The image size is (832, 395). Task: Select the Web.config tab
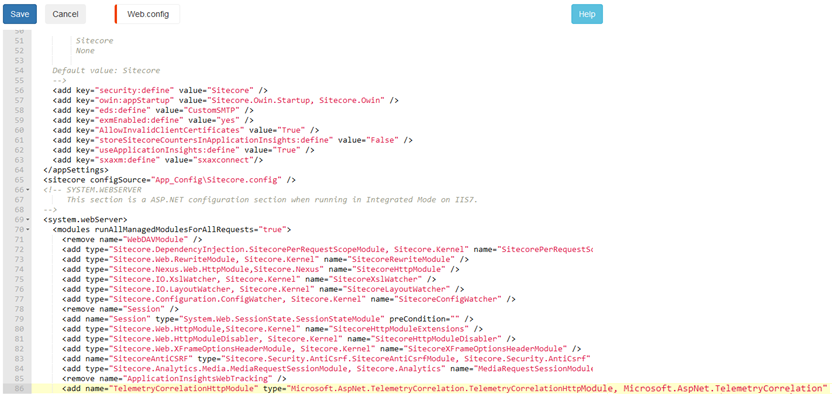pos(148,14)
